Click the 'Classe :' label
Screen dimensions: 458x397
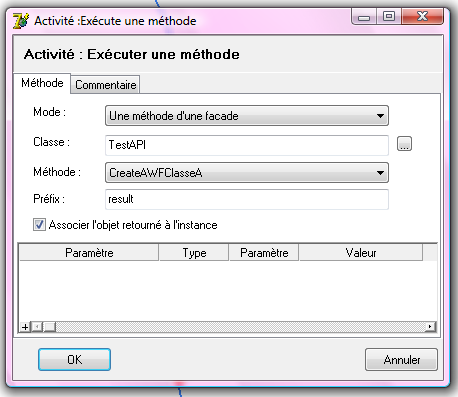51,142
